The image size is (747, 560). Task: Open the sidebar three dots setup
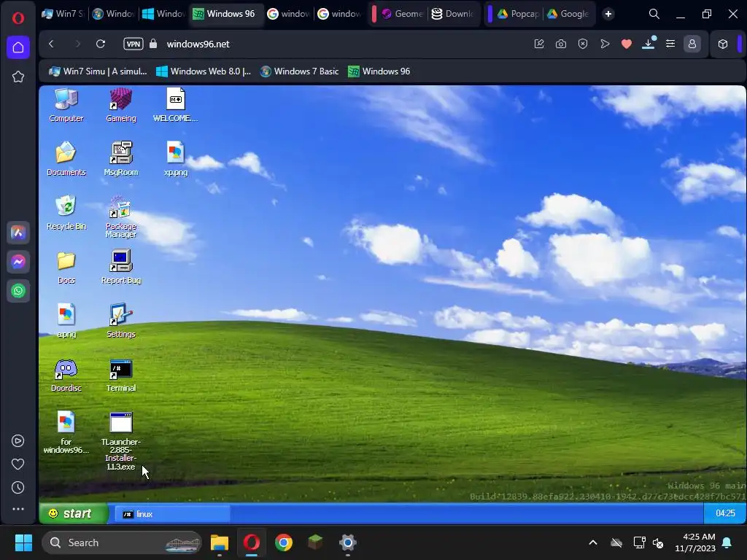point(18,509)
